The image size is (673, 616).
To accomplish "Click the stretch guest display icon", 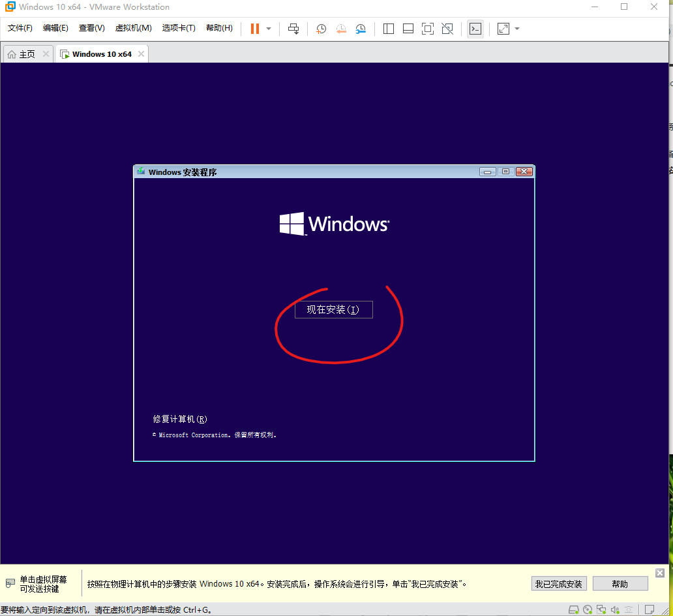I will click(x=503, y=29).
